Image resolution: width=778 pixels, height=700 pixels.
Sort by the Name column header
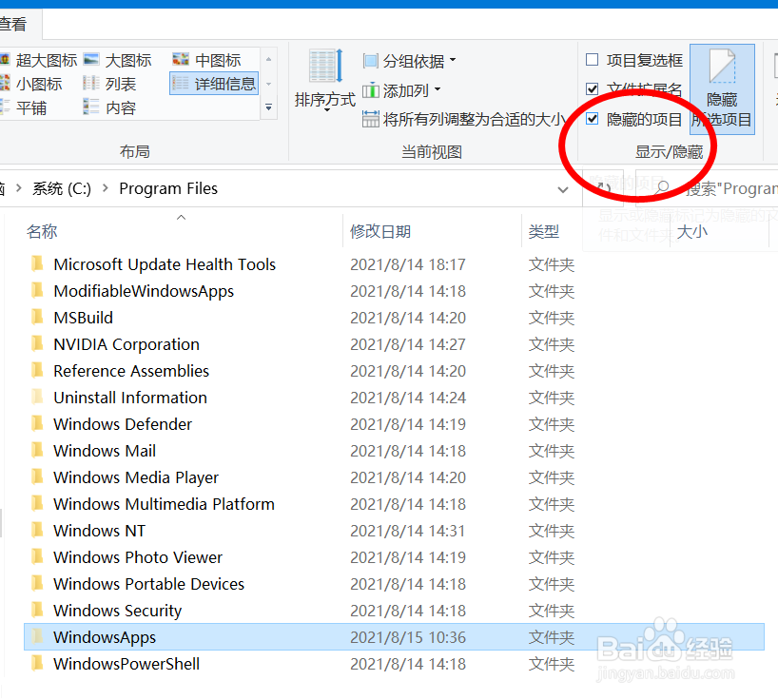(x=42, y=232)
